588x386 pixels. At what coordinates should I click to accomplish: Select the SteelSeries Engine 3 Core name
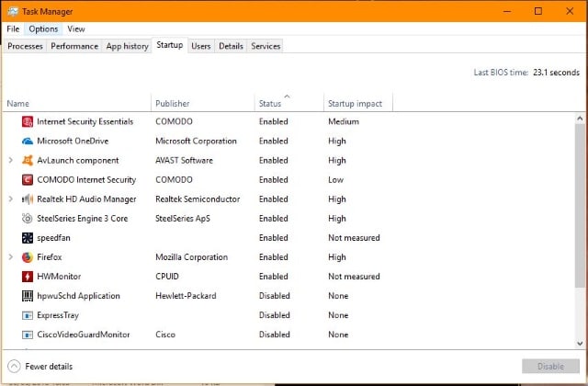[82, 219]
